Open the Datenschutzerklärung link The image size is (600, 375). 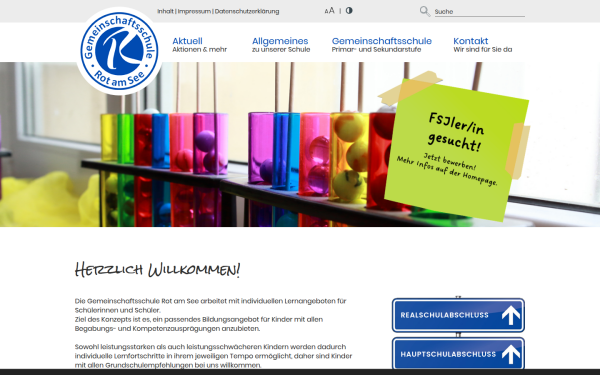click(x=247, y=11)
